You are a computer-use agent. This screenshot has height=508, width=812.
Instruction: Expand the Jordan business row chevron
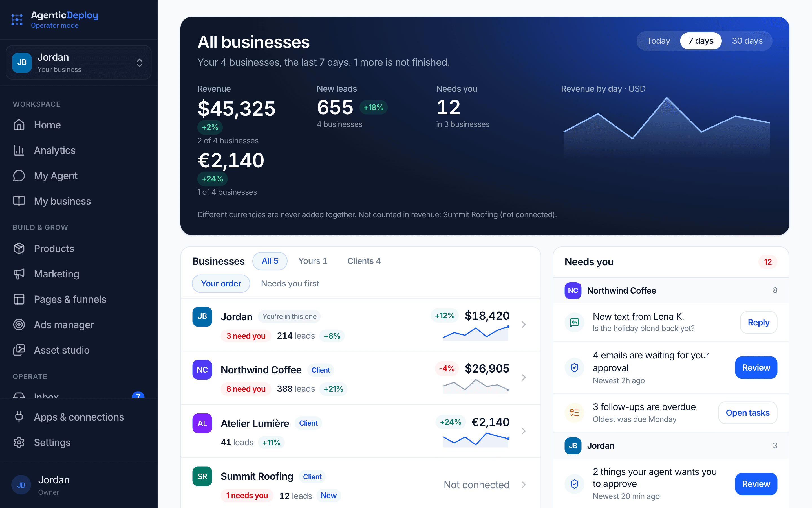coord(524,325)
